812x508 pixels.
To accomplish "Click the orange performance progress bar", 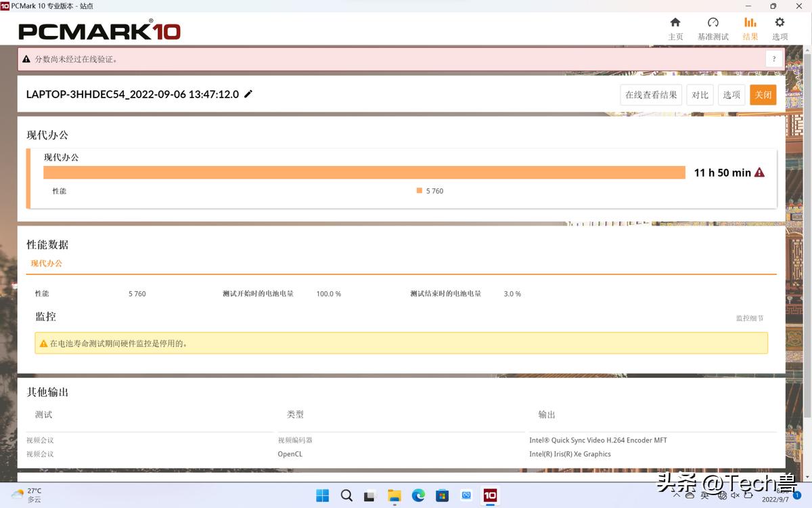I will pos(365,172).
